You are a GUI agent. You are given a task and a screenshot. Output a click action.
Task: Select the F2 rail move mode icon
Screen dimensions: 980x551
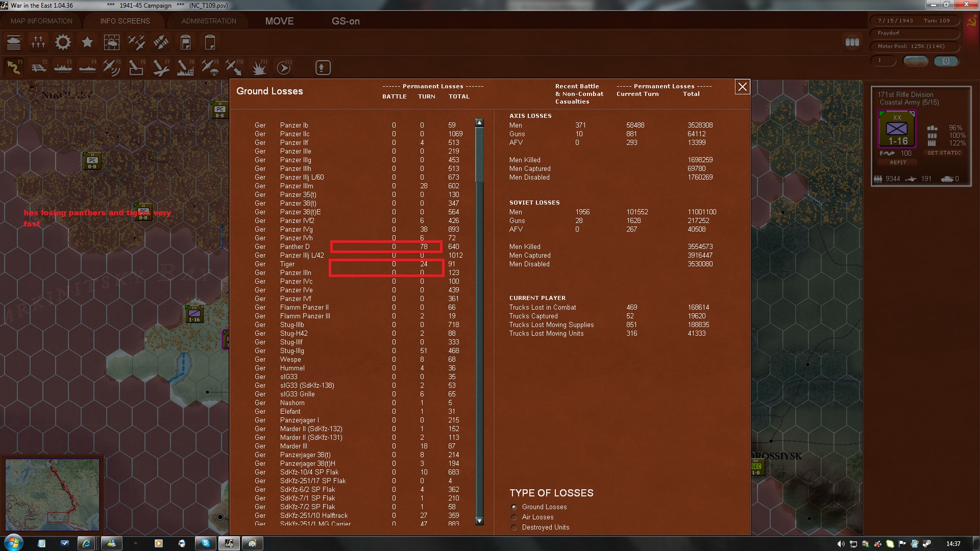coord(38,67)
